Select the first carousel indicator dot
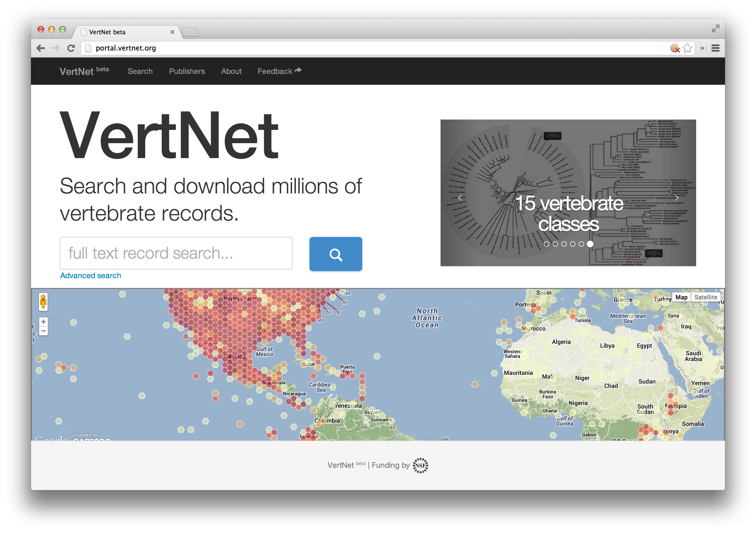The height and width of the screenshot is (533, 756). [547, 244]
